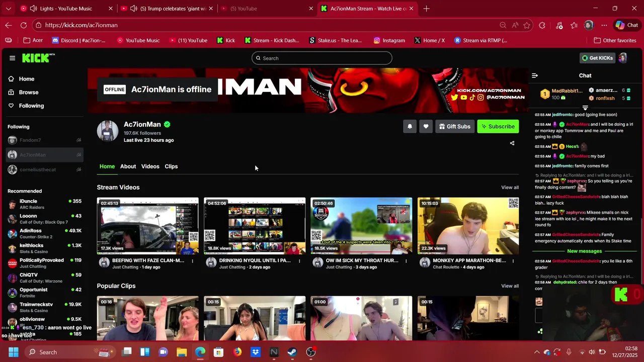Mute the Trump celebrates tab audio
The height and width of the screenshot is (362, 644).
tap(133, 9)
